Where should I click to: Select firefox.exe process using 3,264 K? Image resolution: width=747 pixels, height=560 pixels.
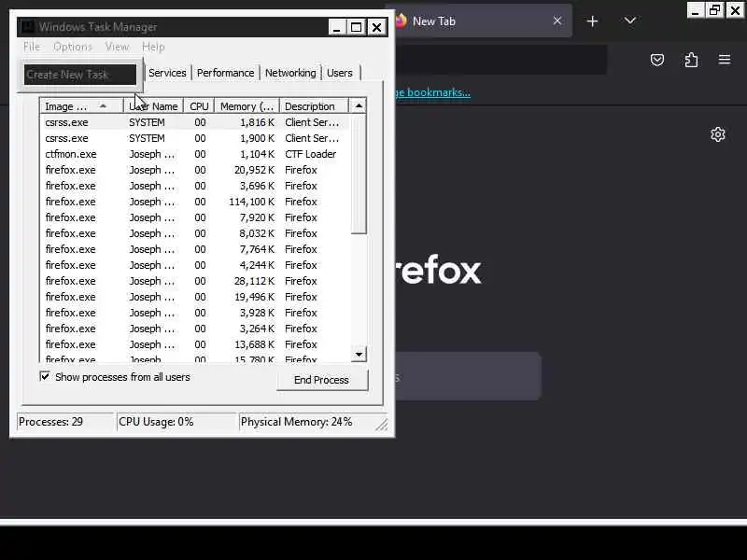coord(195,329)
